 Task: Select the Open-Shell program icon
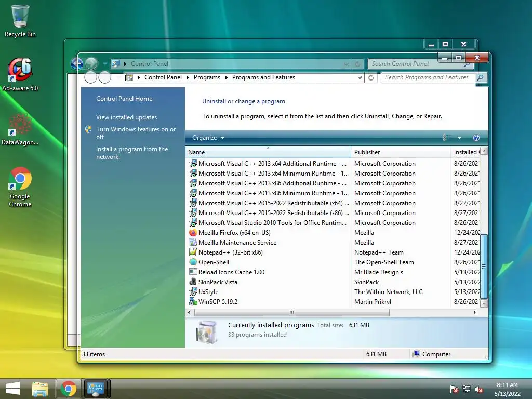click(x=193, y=262)
